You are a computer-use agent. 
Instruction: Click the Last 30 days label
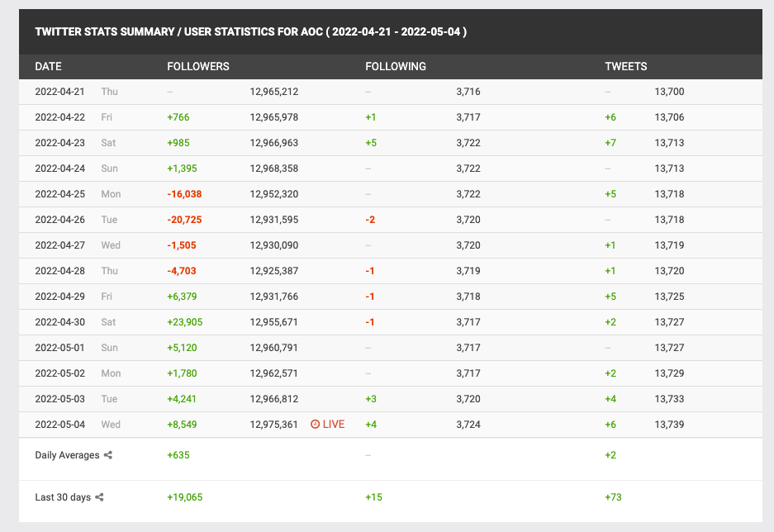63,497
